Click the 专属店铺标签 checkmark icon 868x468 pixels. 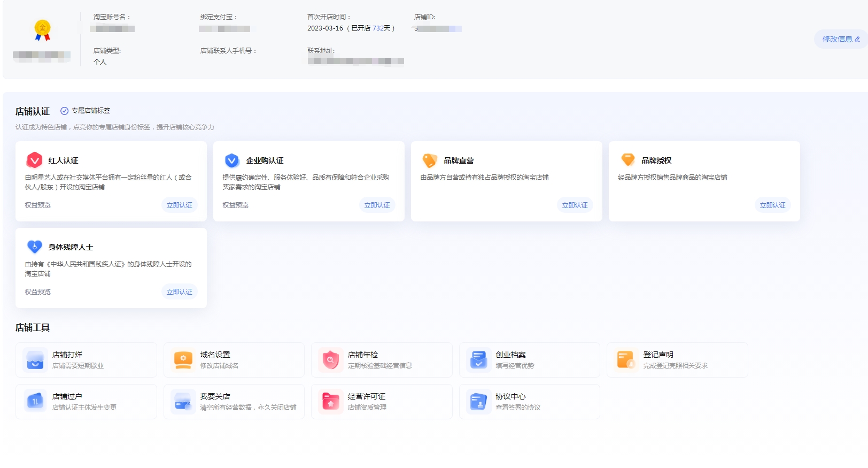click(65, 111)
